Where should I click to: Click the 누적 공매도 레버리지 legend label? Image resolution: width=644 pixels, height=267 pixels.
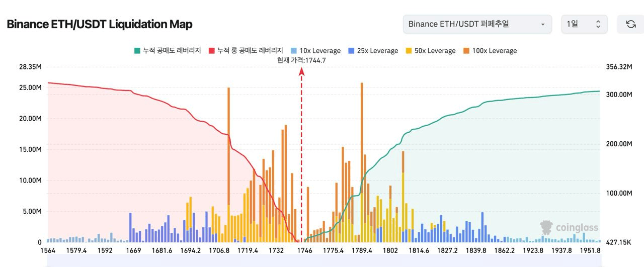coord(172,51)
